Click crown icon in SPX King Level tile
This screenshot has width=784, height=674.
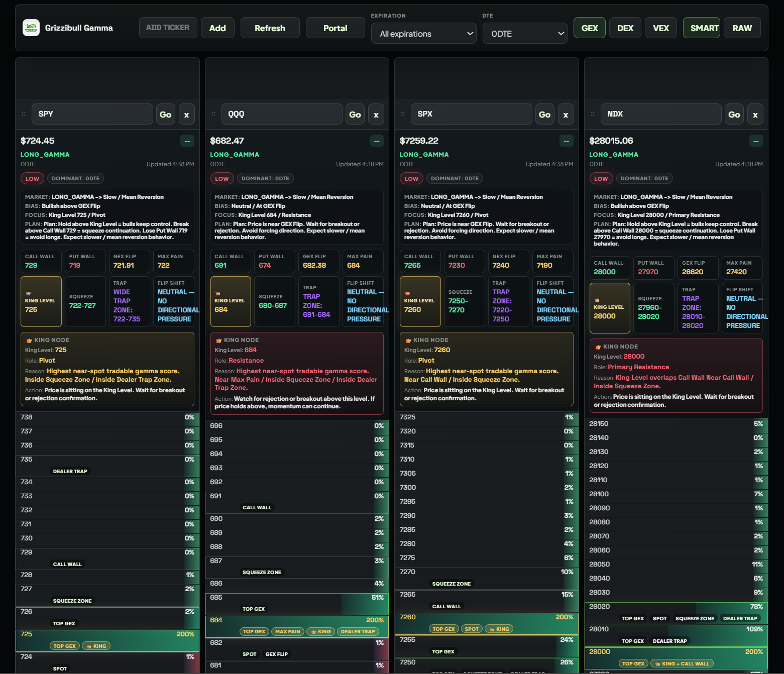(x=407, y=293)
